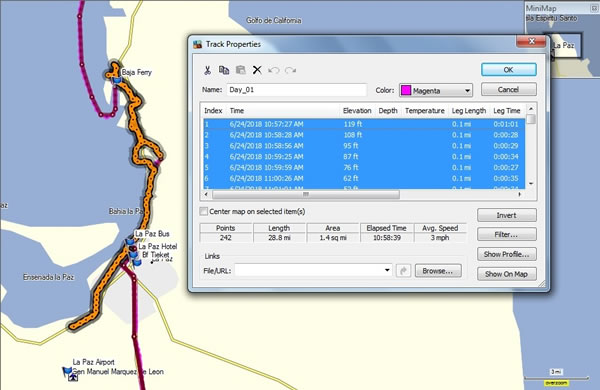This screenshot has height=390, width=600.
Task: Click the magenta color swatch
Action: tap(406, 90)
